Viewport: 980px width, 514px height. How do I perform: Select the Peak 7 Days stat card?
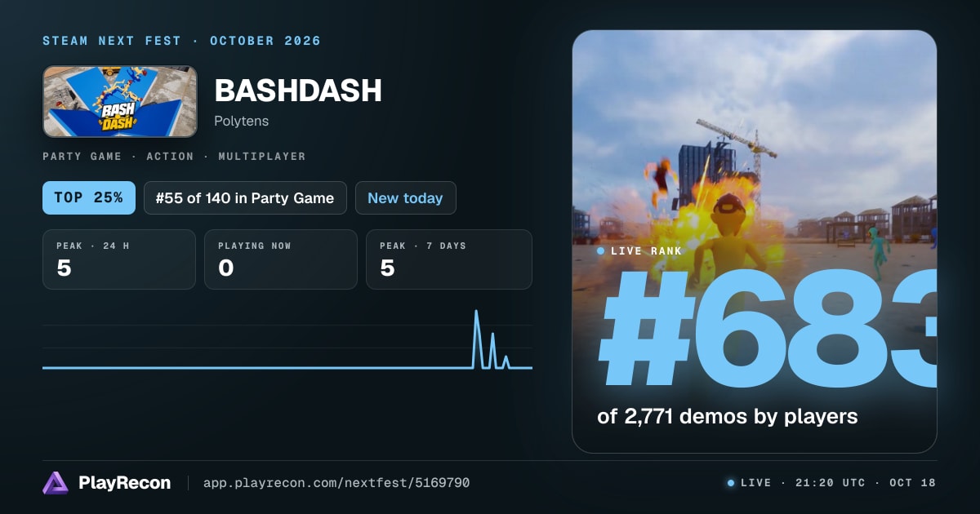click(x=449, y=259)
